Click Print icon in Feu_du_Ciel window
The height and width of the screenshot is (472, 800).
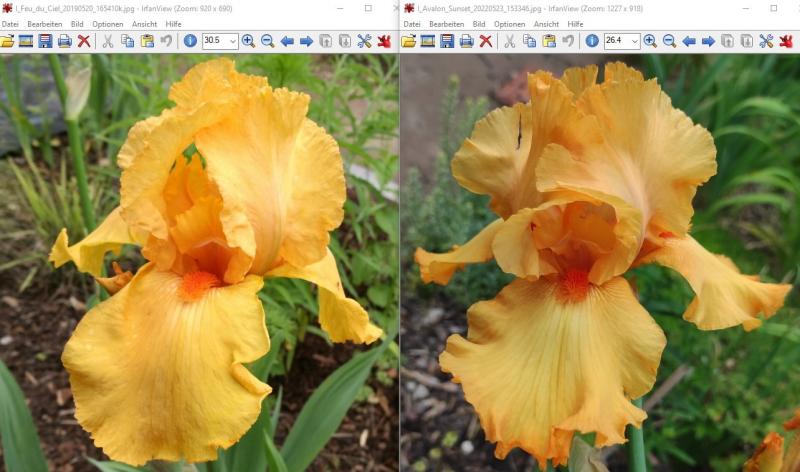click(x=65, y=41)
